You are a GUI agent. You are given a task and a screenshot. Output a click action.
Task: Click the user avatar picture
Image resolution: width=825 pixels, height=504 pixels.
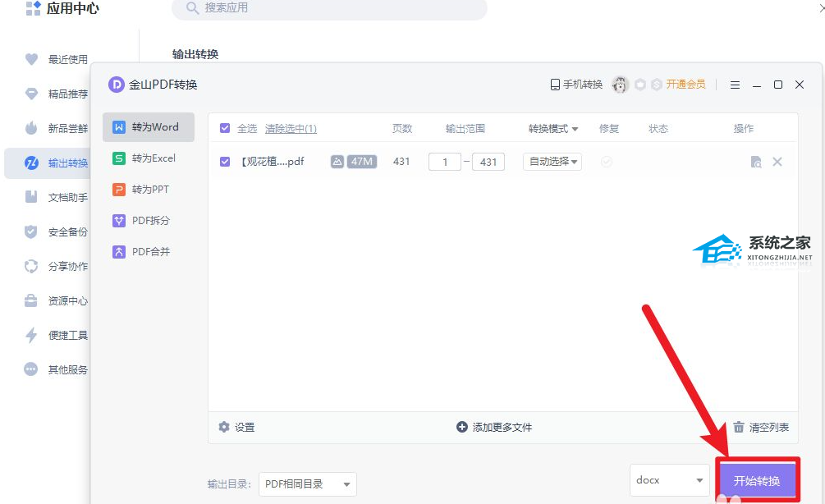[621, 85]
